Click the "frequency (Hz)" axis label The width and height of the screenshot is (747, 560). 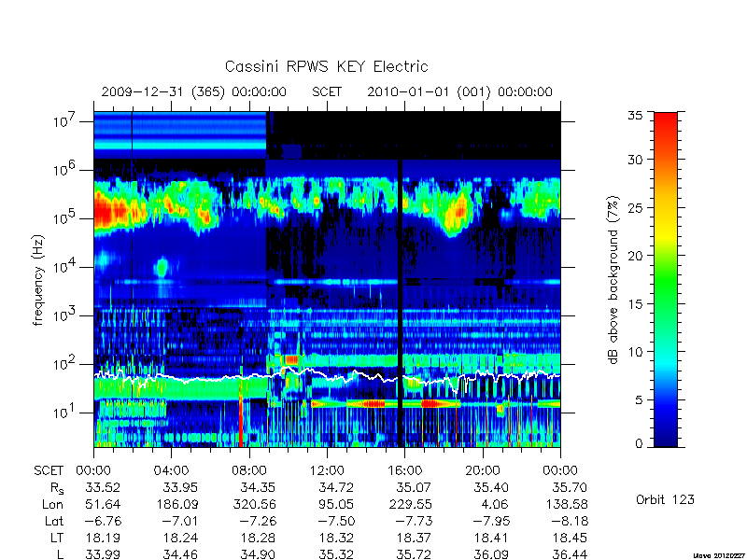point(38,280)
